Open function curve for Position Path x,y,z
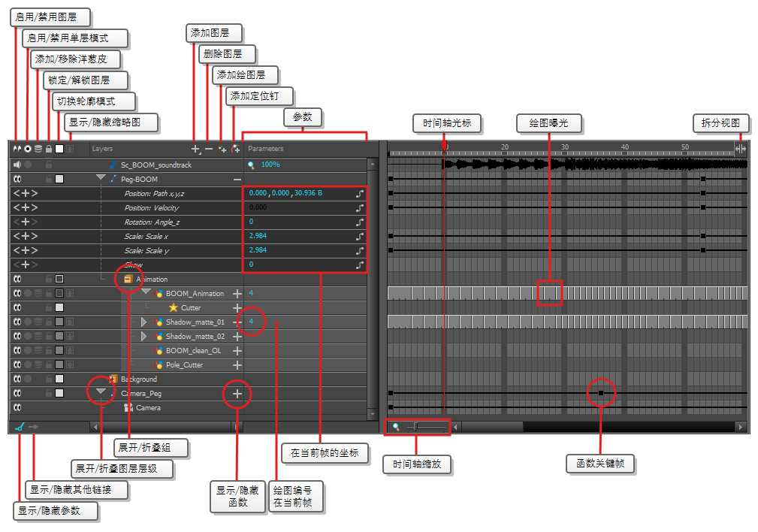 (361, 193)
